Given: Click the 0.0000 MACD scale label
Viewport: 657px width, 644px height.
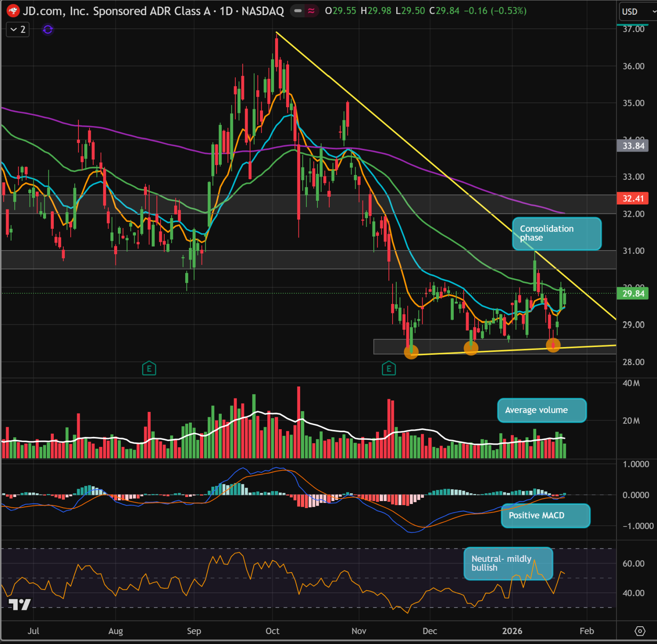Looking at the screenshot, I should 636,495.
